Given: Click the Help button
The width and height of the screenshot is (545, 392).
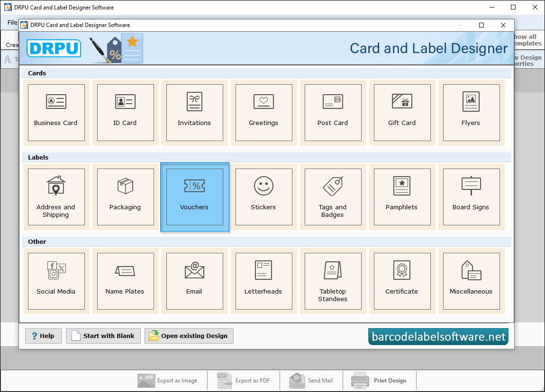Looking at the screenshot, I should click(x=44, y=336).
